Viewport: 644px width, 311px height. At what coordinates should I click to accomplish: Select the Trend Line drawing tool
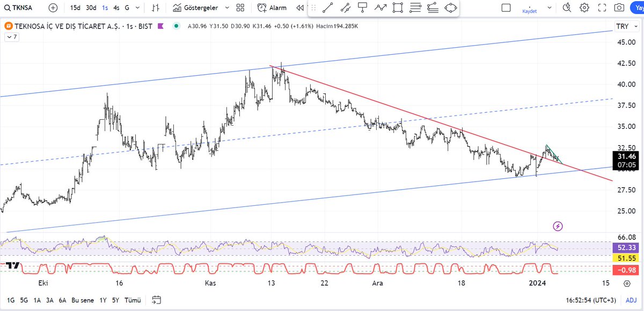point(327,8)
